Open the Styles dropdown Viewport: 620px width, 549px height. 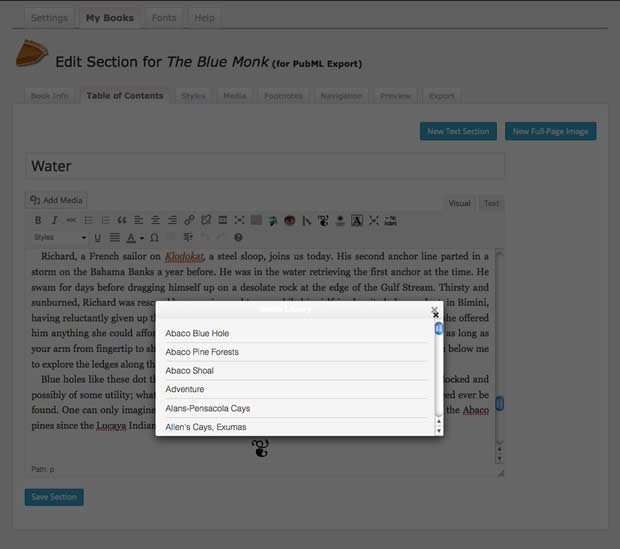59,238
